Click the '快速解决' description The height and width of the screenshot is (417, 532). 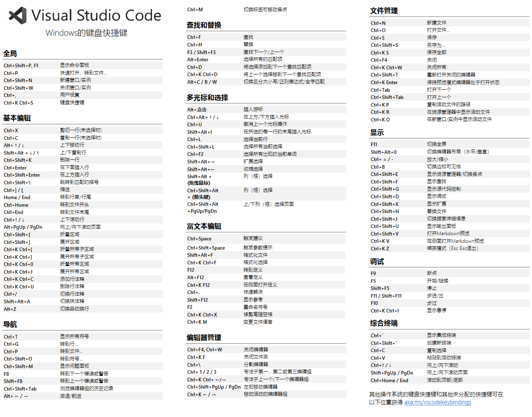pos(253,292)
